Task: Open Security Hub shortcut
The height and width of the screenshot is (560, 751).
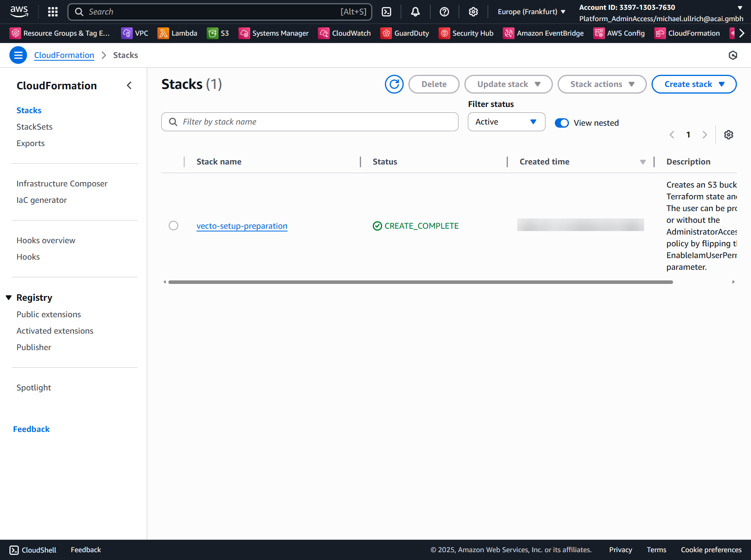Action: (x=466, y=33)
